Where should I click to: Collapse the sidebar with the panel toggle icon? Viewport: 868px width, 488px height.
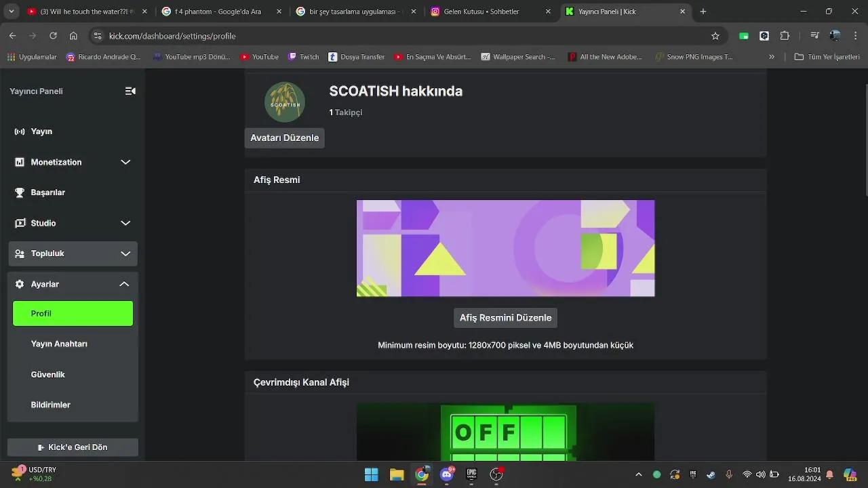point(130,91)
